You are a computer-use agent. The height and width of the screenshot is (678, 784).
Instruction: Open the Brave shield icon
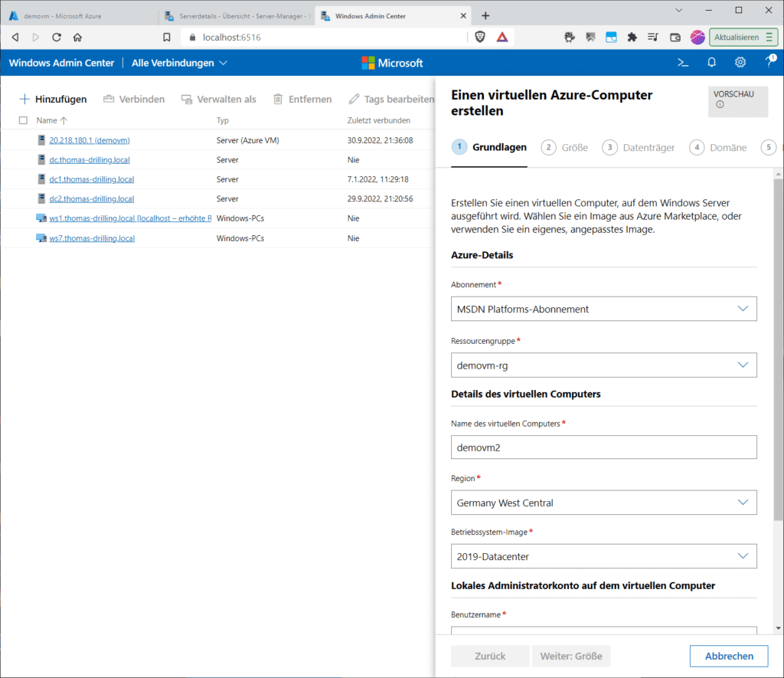(x=480, y=37)
